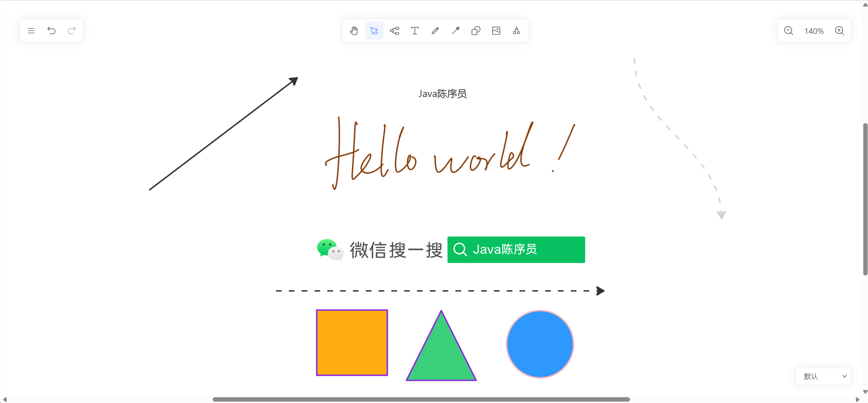
Task: Activate the selection pointer tool
Action: pos(374,31)
